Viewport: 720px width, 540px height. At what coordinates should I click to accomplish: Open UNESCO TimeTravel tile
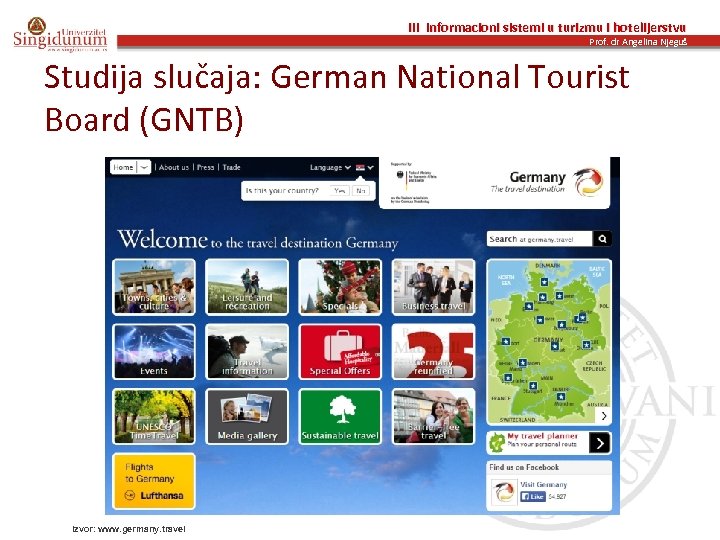point(154,416)
